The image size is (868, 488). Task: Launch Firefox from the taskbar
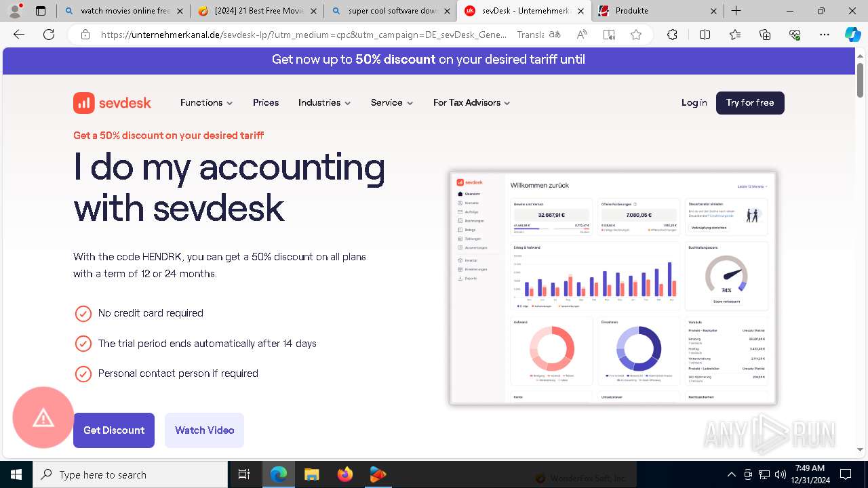click(344, 474)
